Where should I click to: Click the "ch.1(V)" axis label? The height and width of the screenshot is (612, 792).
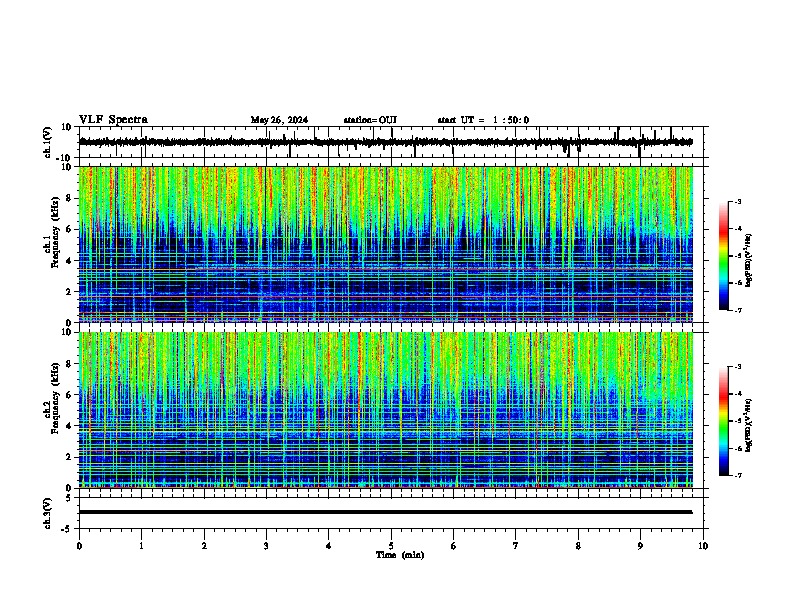pyautogui.click(x=48, y=142)
